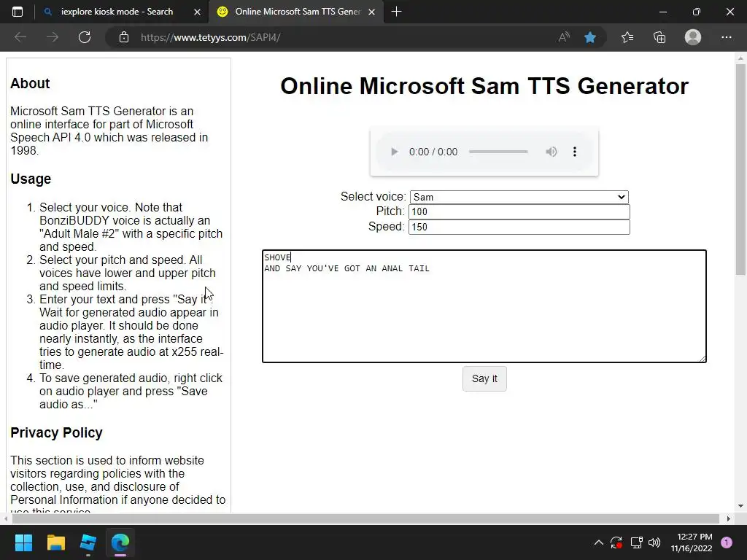Open a new tab with the plus icon

[396, 12]
